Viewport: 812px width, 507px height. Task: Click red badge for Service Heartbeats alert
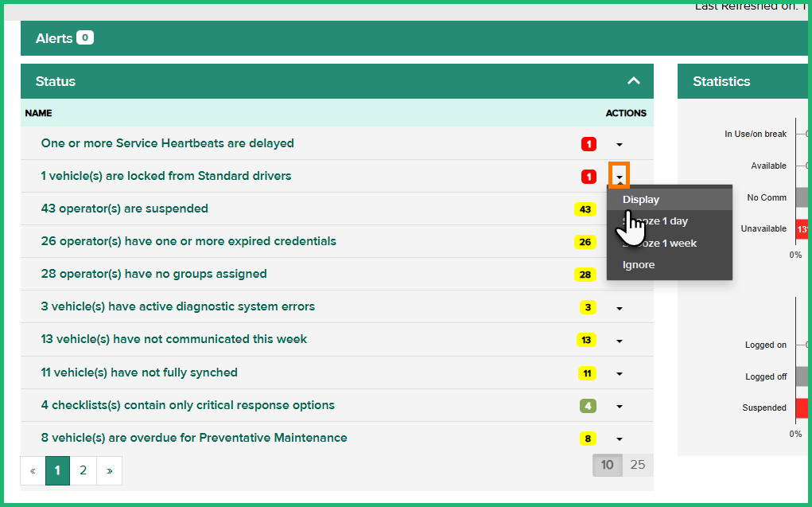pyautogui.click(x=589, y=144)
